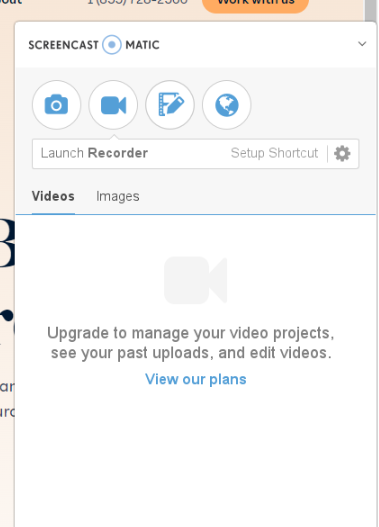
Task: Click the Setup Shortcut link
Action: tap(274, 153)
